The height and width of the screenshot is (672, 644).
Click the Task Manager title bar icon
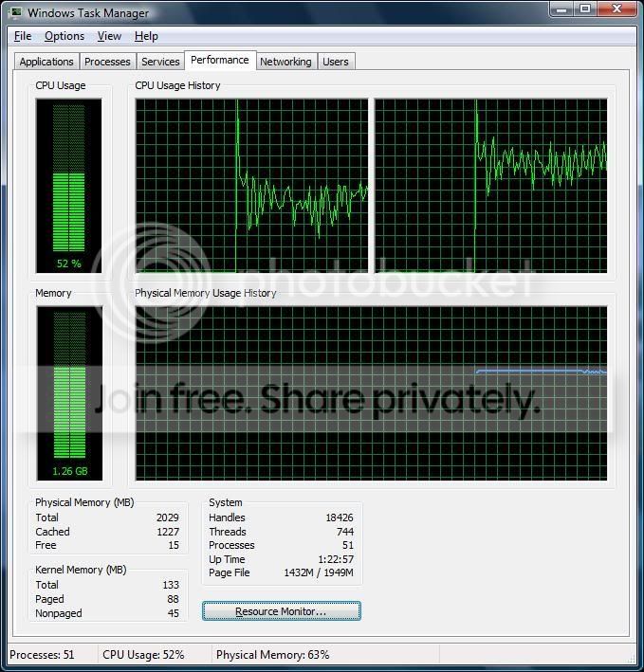(16, 12)
